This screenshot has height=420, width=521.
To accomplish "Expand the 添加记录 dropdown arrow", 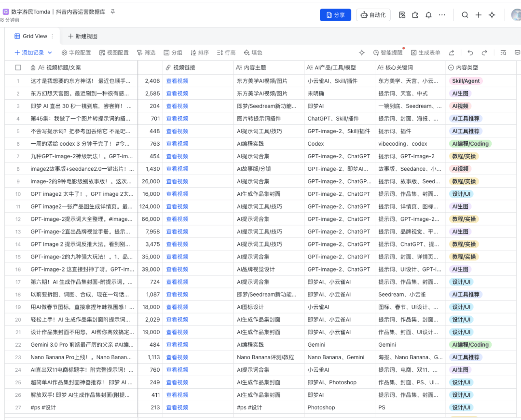I will [50, 53].
